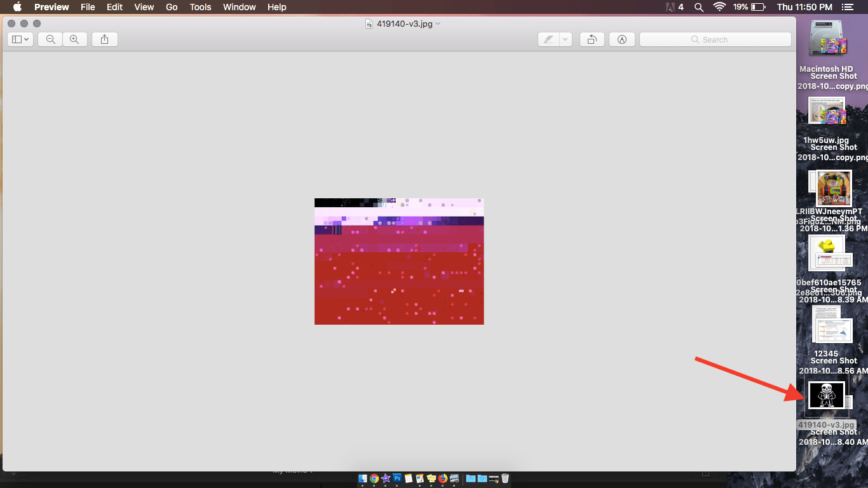Open the Preview application menu
Image resolution: width=868 pixels, height=488 pixels.
tap(51, 7)
